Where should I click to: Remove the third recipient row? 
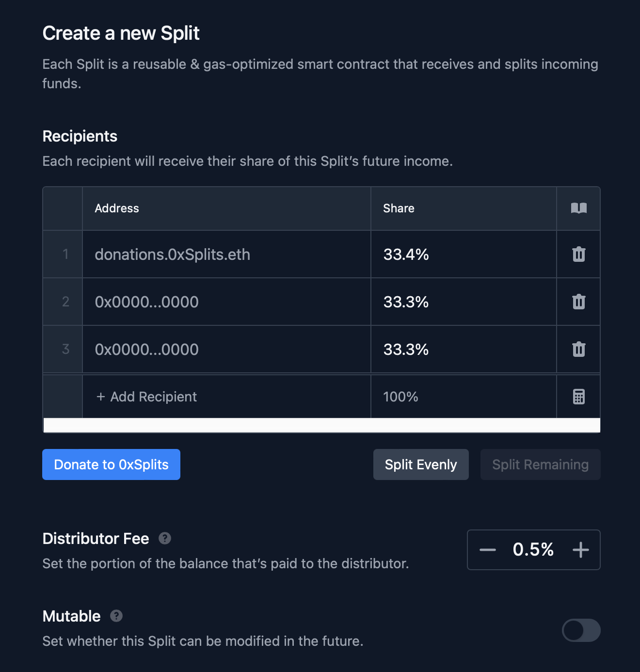(x=578, y=349)
